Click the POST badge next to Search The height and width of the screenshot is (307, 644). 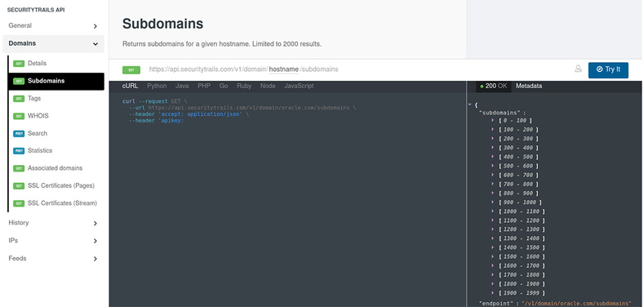19,134
